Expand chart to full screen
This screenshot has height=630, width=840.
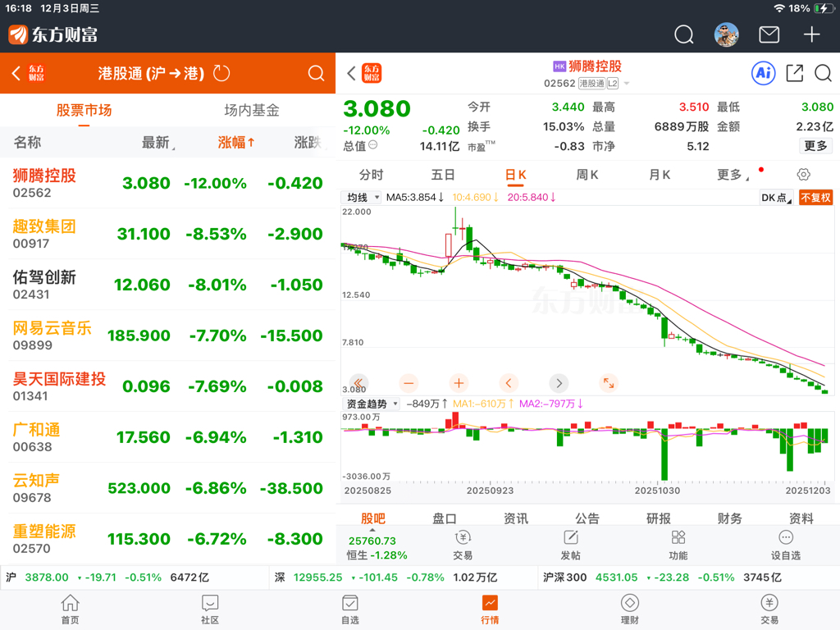coord(609,383)
